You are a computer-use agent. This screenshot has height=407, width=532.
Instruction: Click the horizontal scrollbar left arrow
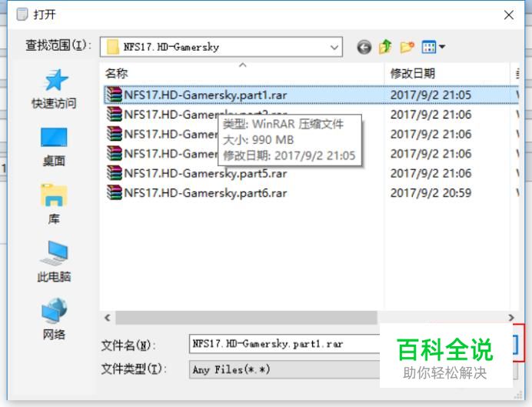tap(108, 318)
